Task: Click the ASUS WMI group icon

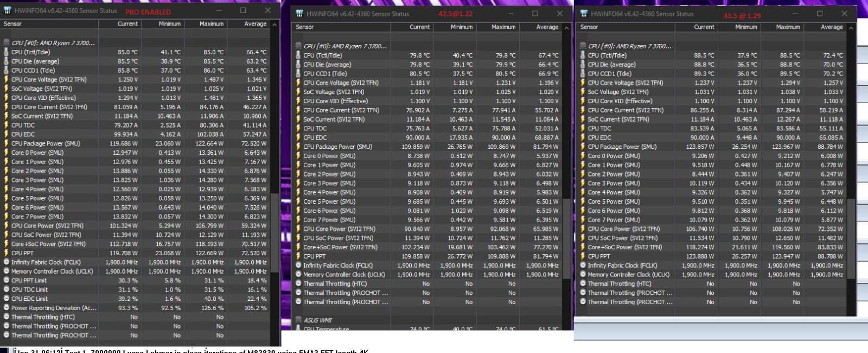Action: pos(298,320)
